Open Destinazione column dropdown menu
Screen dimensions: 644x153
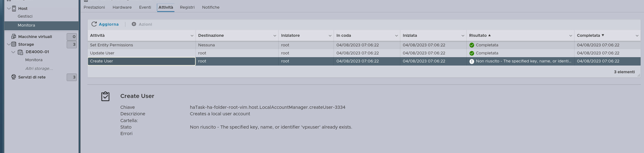coord(275,36)
